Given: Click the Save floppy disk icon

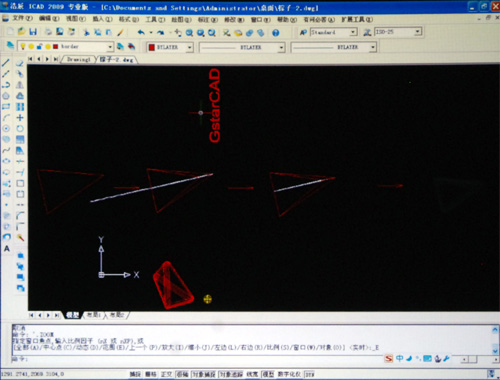Looking at the screenshot, I should coord(33,32).
